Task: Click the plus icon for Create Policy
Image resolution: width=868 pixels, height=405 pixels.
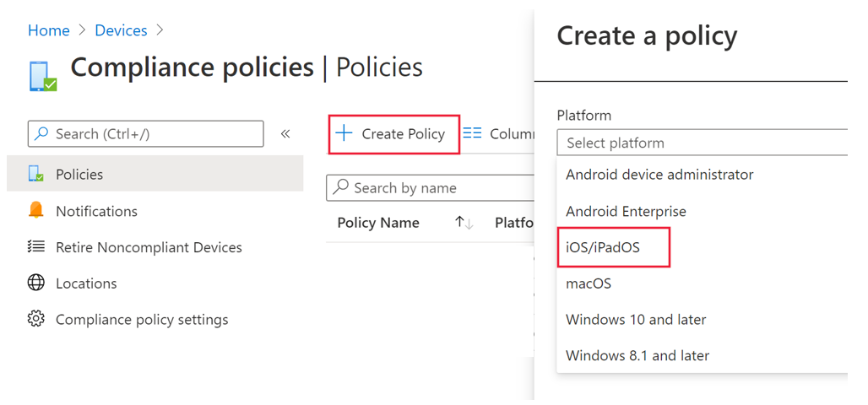Action: [344, 133]
